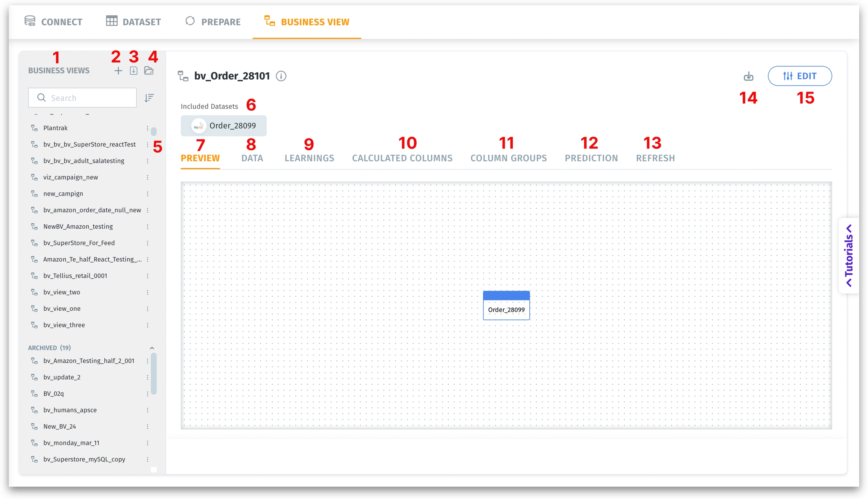Click the business views list scrollbar thumb

[x=154, y=131]
